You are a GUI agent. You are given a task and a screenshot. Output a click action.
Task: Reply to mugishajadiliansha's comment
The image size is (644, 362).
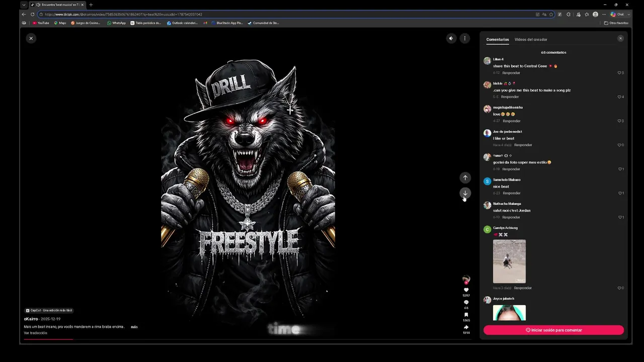click(512, 121)
